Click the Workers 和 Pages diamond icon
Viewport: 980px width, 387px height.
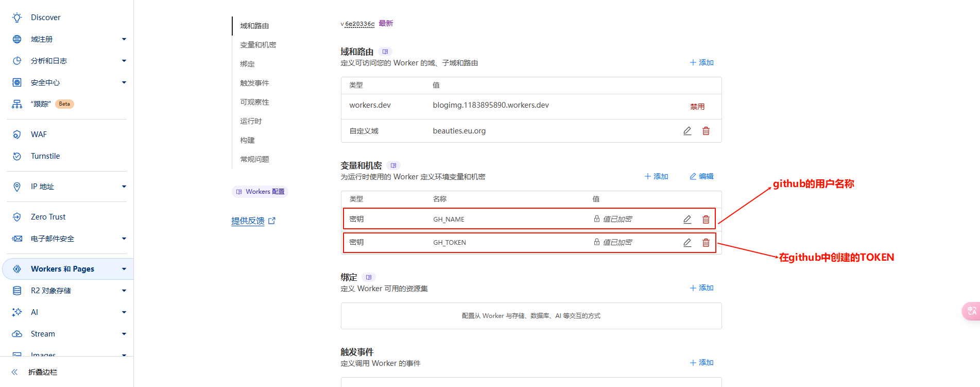pyautogui.click(x=17, y=269)
